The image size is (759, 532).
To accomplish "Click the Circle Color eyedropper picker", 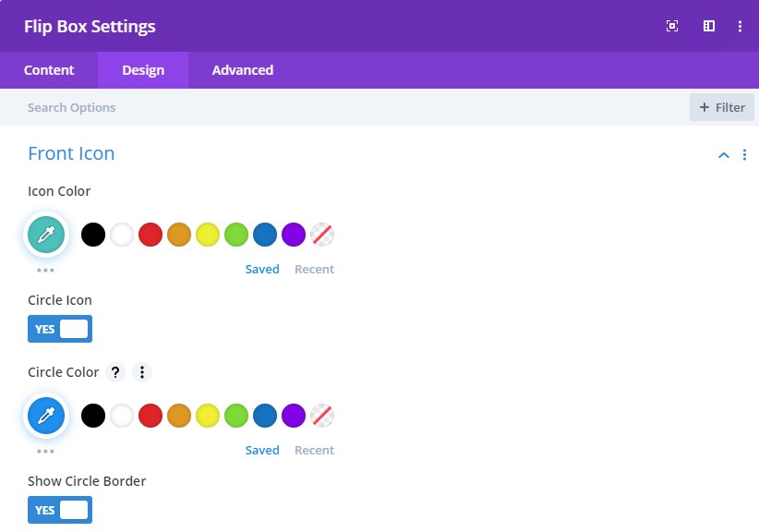I will pos(45,417).
